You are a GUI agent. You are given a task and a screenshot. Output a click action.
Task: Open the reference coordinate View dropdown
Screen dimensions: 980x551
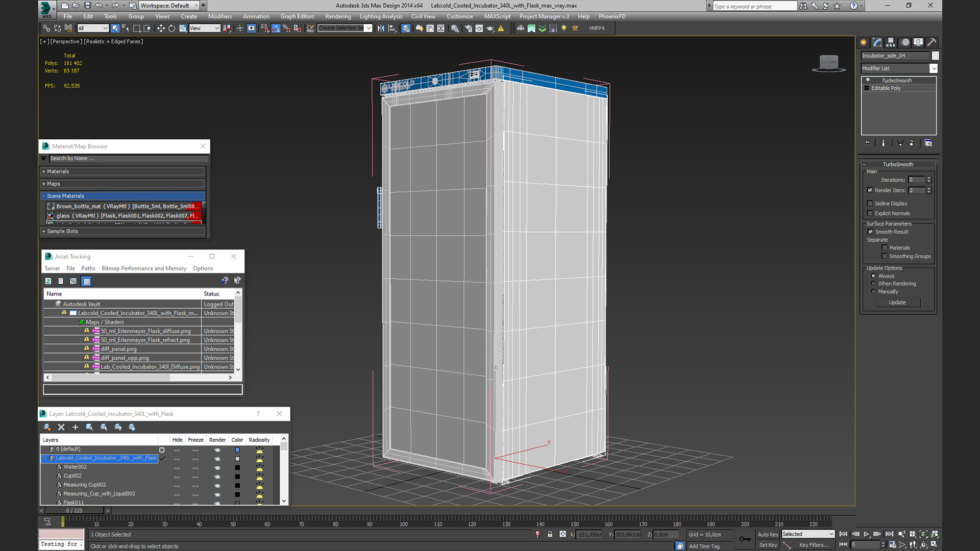tap(204, 29)
